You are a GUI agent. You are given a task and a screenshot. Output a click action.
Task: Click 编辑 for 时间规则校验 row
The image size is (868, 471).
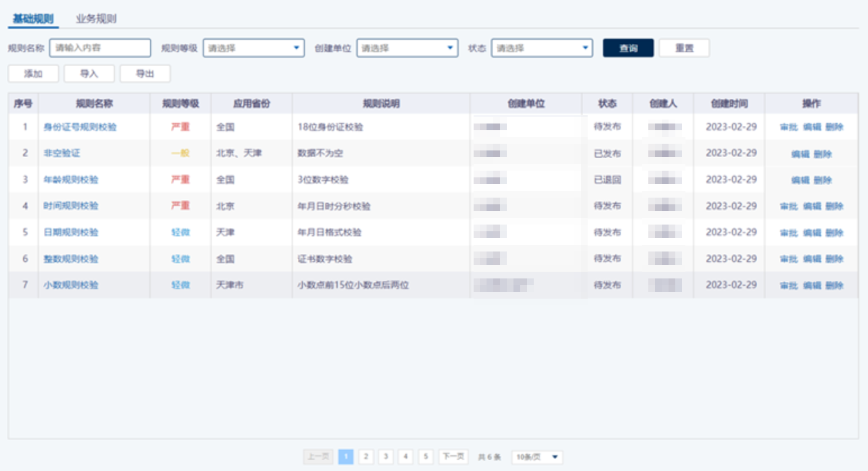pos(812,206)
